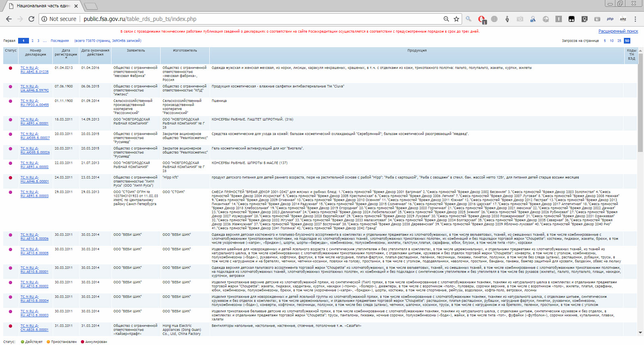Click the zoom magnifier icon in address bar
This screenshot has width=644, height=345.
click(x=446, y=19)
